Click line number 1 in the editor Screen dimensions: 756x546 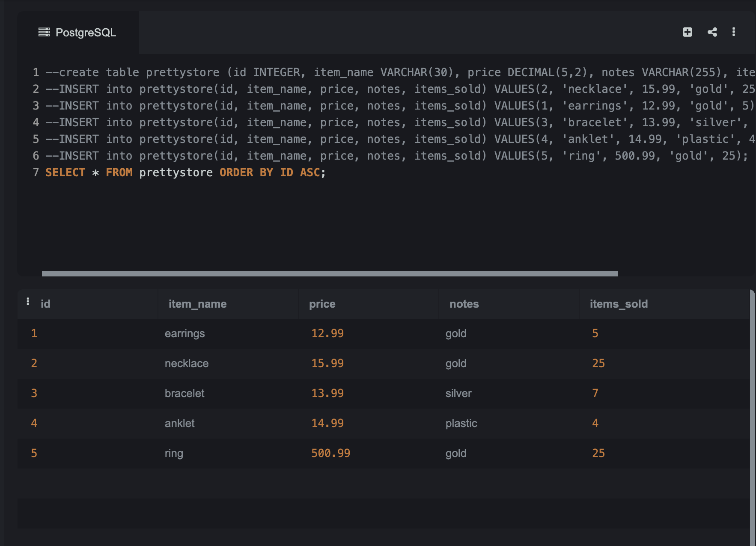[x=35, y=72]
